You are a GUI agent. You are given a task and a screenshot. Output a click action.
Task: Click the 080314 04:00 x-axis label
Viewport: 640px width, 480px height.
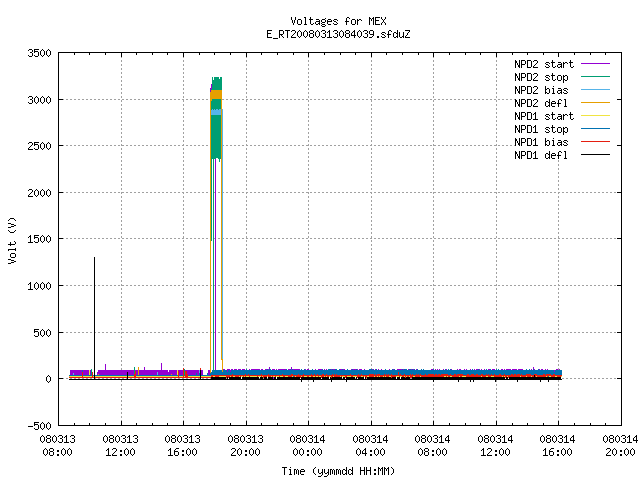(x=370, y=446)
